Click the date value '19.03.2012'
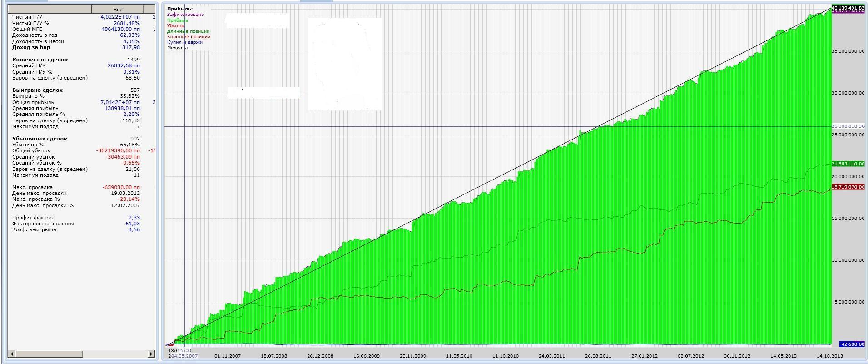The height and width of the screenshot is (364, 868). click(x=125, y=193)
